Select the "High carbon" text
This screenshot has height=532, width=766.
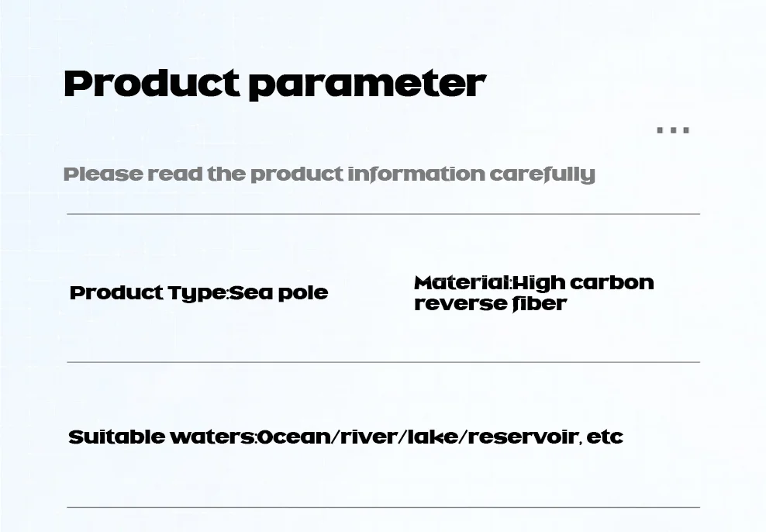tap(583, 283)
